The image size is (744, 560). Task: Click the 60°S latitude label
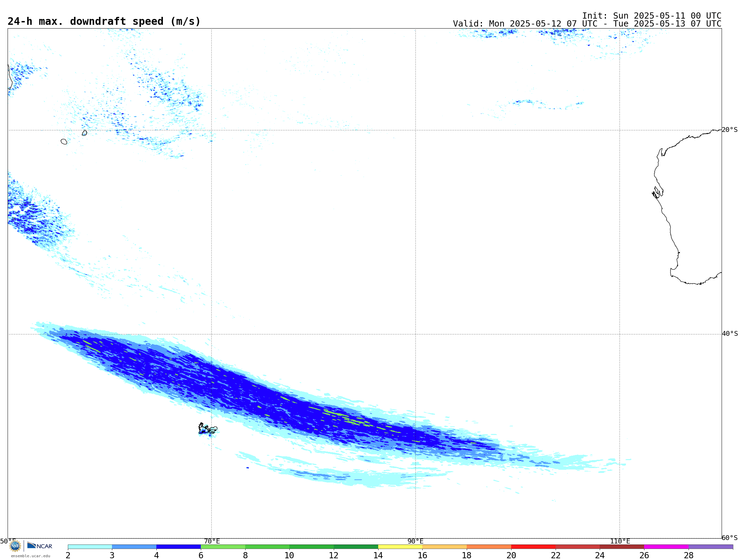730,538
